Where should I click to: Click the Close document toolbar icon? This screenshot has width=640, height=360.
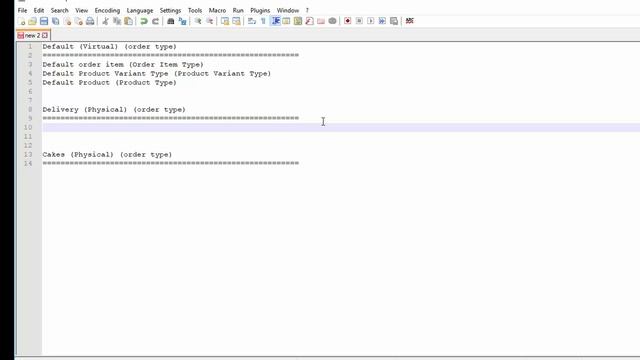pos(67,21)
